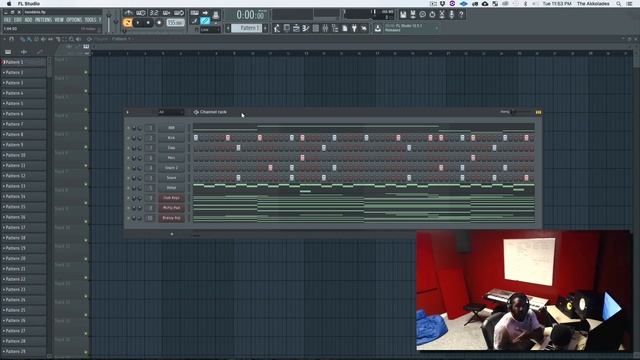Click the render to audio icon
This screenshot has height=360, width=640.
click(x=413, y=15)
